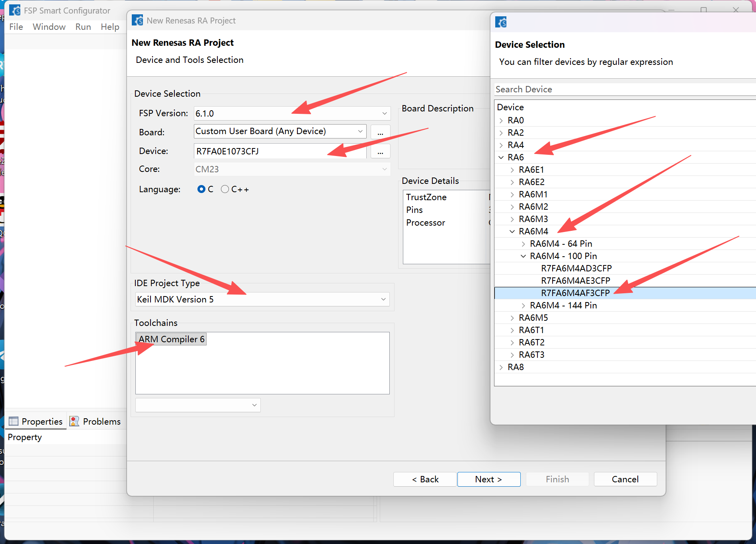Select device R7FA6M4AD3CFP
The width and height of the screenshot is (756, 544).
pyautogui.click(x=576, y=269)
